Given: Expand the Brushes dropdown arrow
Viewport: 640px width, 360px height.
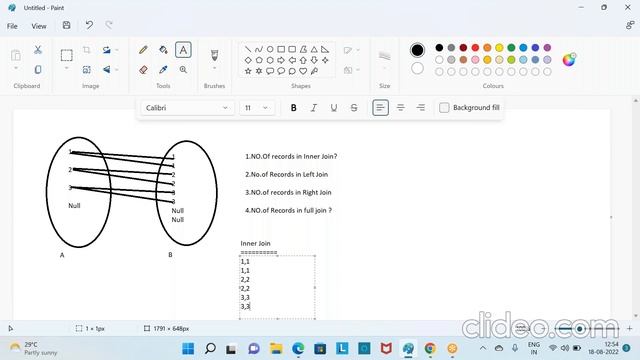Looking at the screenshot, I should (214, 68).
